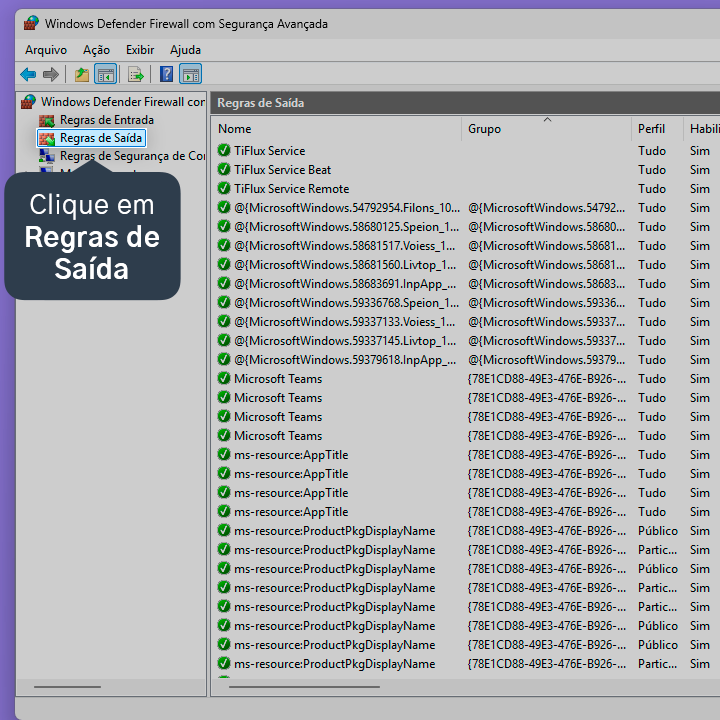
Task: Click the gray Forward arrow in toolbar
Action: click(51, 74)
